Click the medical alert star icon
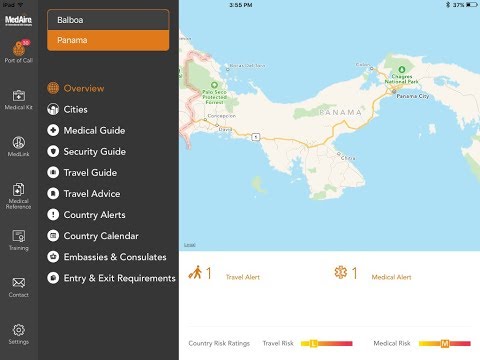 [341, 272]
